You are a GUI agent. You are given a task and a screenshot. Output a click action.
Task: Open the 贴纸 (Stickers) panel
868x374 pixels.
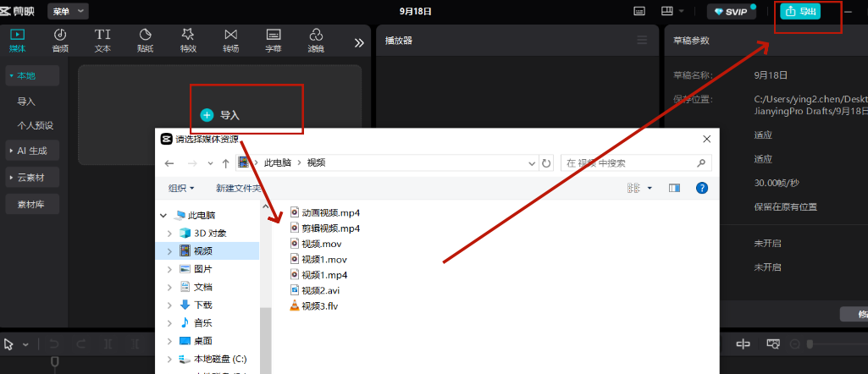click(x=145, y=39)
